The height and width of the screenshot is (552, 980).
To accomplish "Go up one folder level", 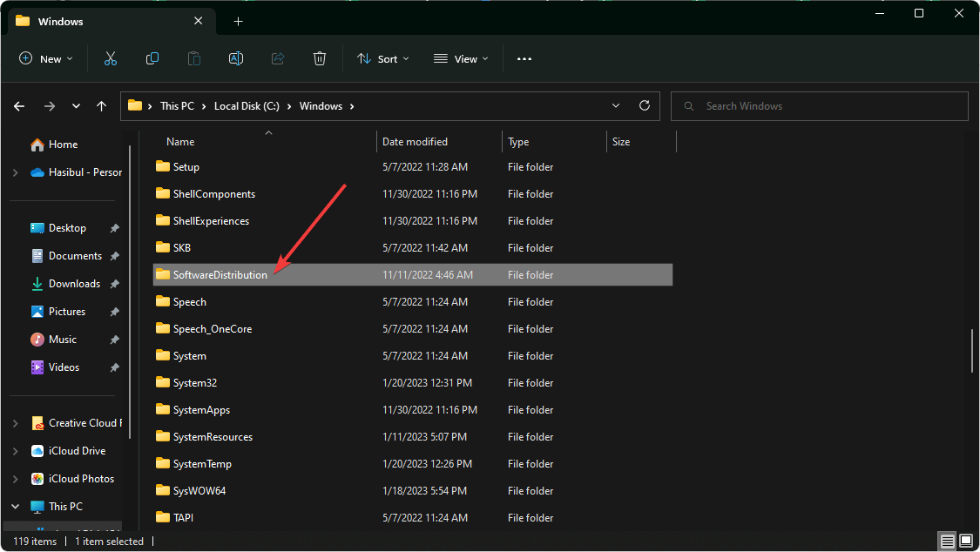I will (x=101, y=106).
